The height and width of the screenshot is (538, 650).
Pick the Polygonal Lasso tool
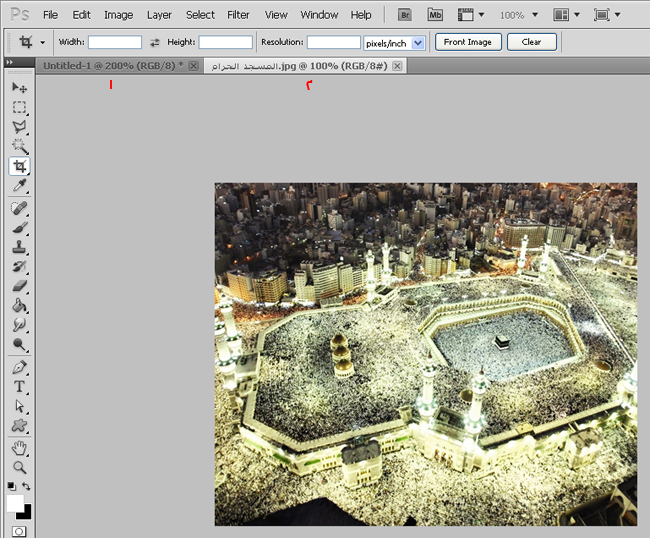[19, 127]
